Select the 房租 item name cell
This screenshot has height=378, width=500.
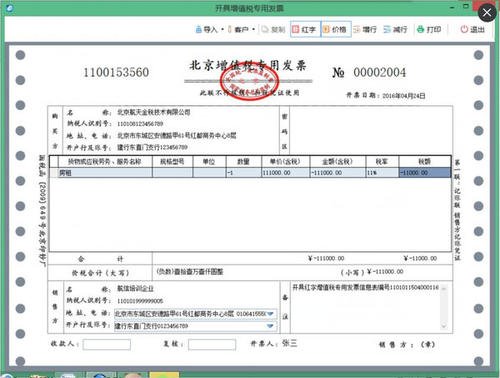[x=105, y=173]
